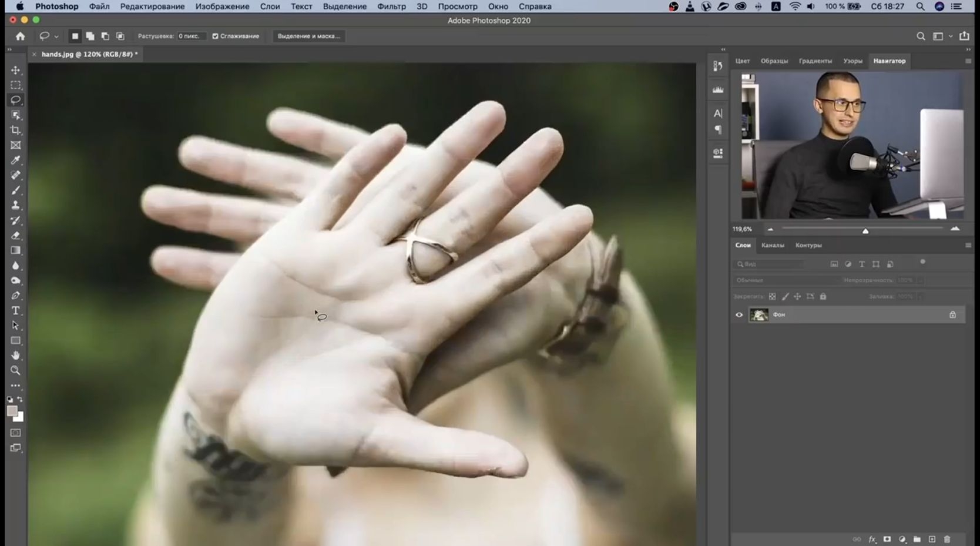The image size is (980, 546).
Task: Select the Blur tool
Action: (16, 266)
